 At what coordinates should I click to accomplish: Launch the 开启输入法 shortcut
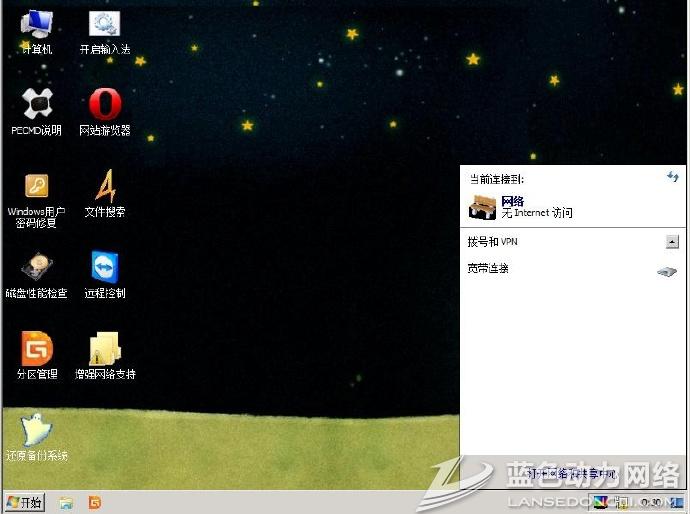pos(105,32)
